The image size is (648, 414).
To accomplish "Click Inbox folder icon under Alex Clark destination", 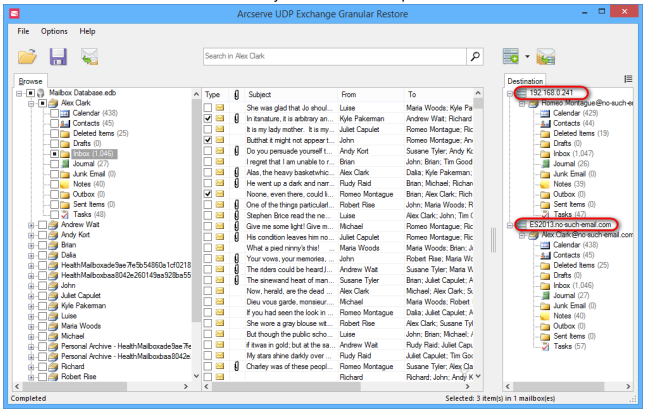I will point(546,286).
